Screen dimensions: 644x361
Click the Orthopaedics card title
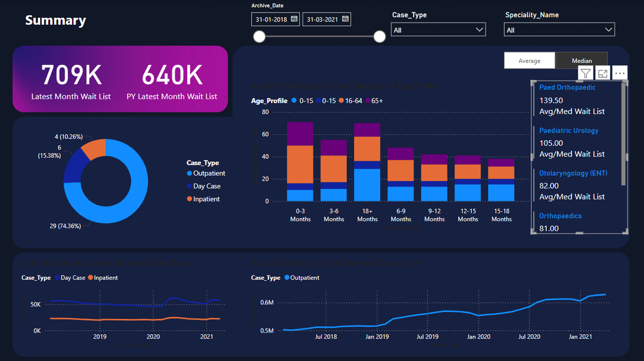560,216
